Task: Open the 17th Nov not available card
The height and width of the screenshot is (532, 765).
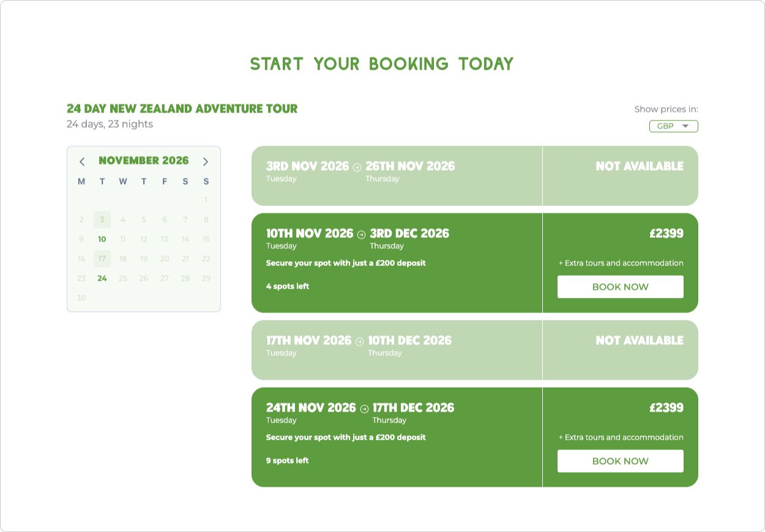Action: click(x=475, y=350)
